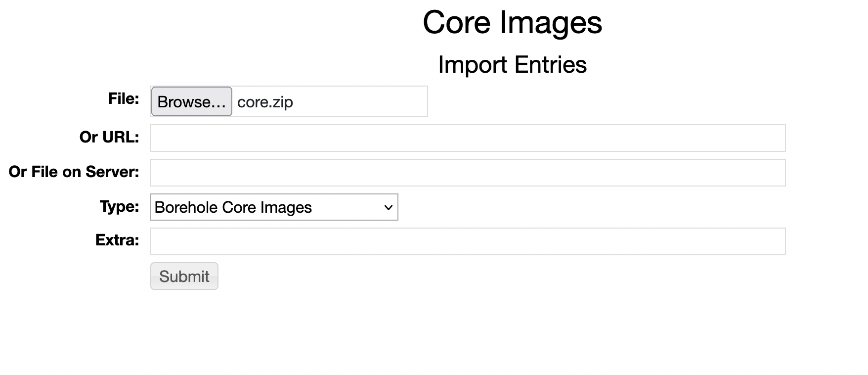Image resolution: width=868 pixels, height=375 pixels.
Task: Click into the Extra text field
Action: (468, 241)
